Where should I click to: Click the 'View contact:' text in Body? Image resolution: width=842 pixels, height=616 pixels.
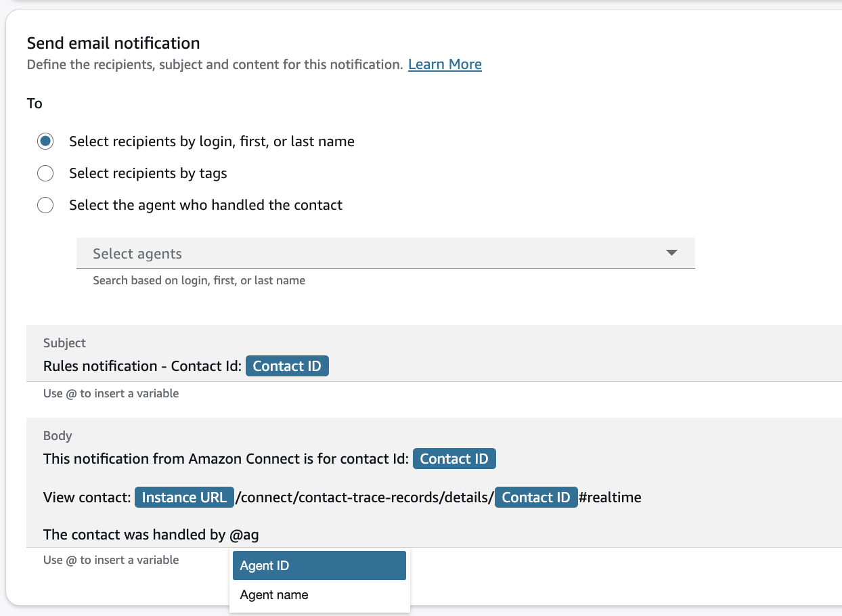coord(87,498)
